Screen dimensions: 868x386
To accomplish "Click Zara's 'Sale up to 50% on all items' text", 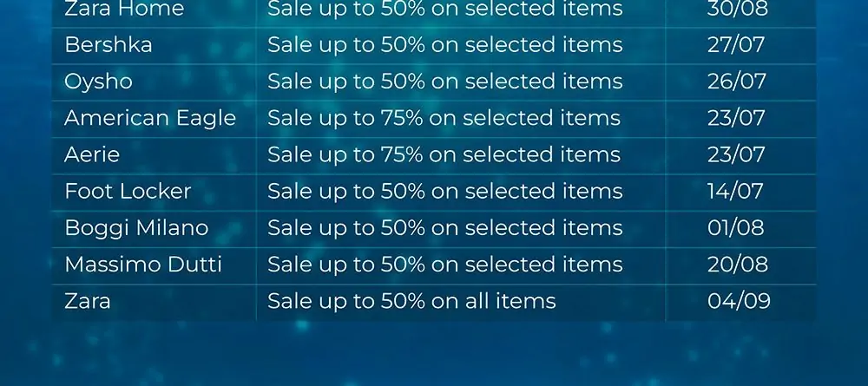I will click(411, 301).
